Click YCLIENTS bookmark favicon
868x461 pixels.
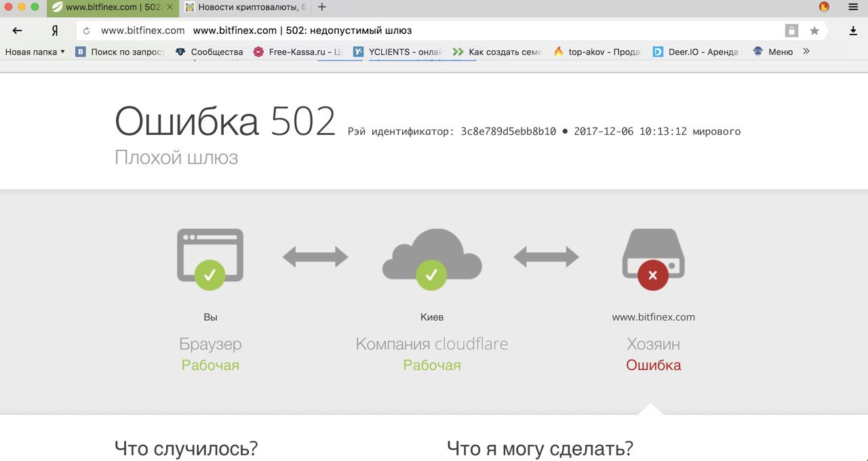click(x=358, y=52)
